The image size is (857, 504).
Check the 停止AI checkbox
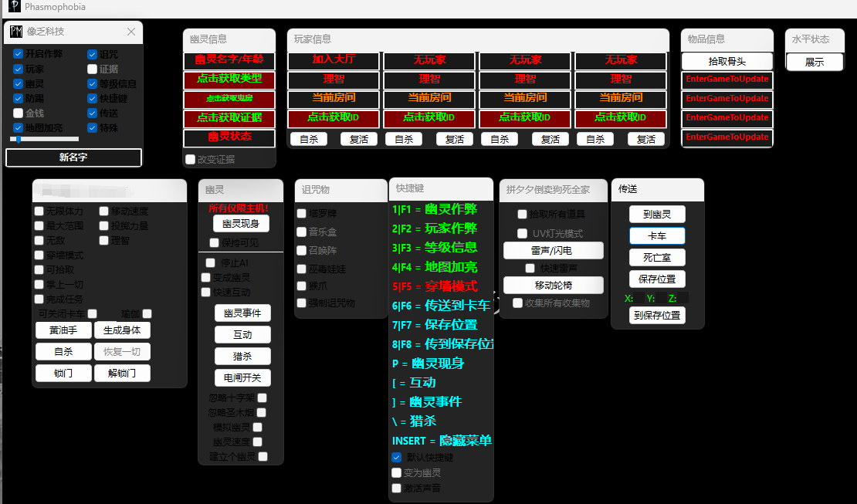coord(211,263)
